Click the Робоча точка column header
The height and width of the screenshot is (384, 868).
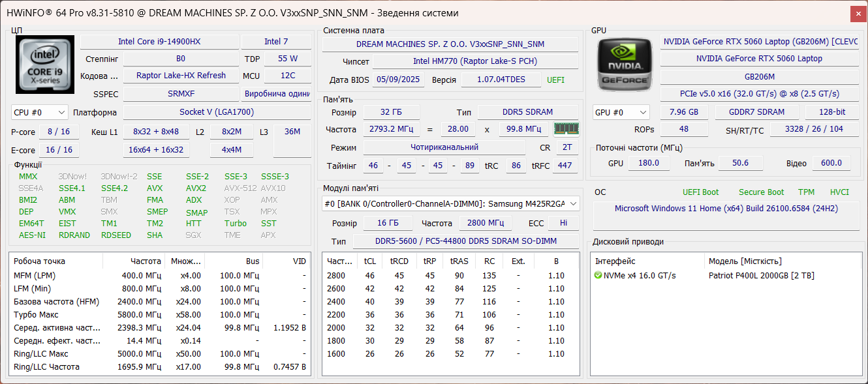39,261
